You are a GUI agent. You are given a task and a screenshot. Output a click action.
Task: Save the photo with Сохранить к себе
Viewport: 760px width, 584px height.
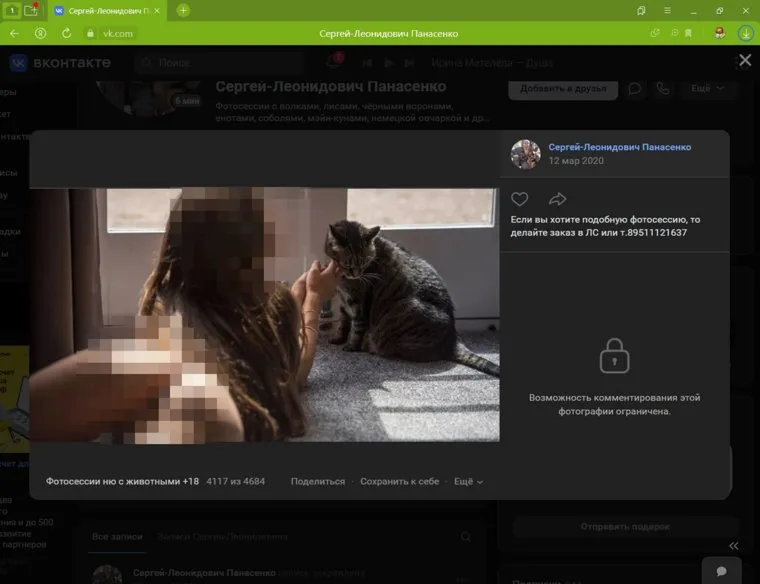(399, 481)
